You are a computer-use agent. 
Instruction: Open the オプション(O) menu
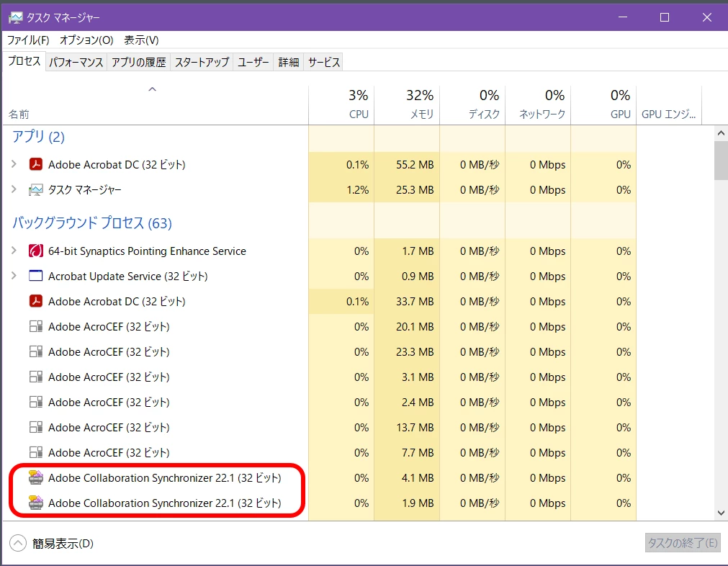point(86,40)
